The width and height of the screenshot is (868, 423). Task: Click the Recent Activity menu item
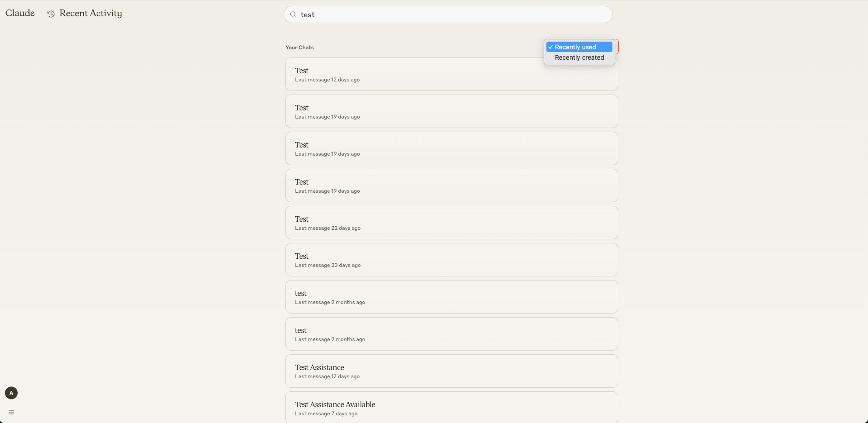pyautogui.click(x=90, y=14)
